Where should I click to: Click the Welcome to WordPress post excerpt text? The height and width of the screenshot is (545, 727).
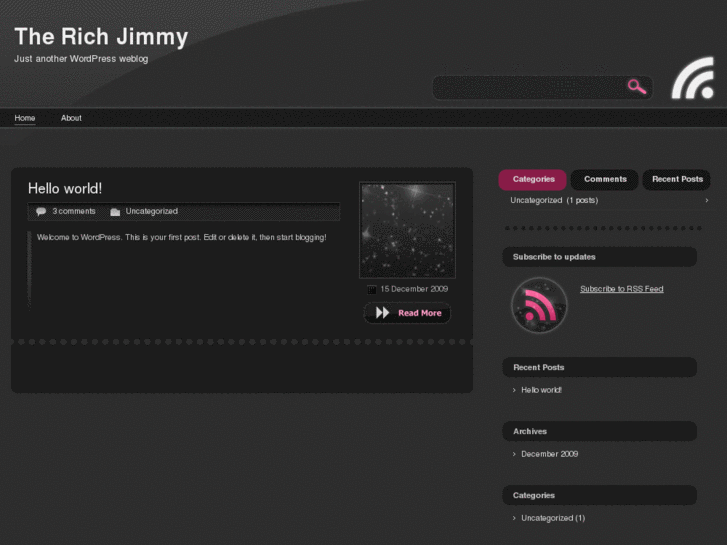(182, 237)
